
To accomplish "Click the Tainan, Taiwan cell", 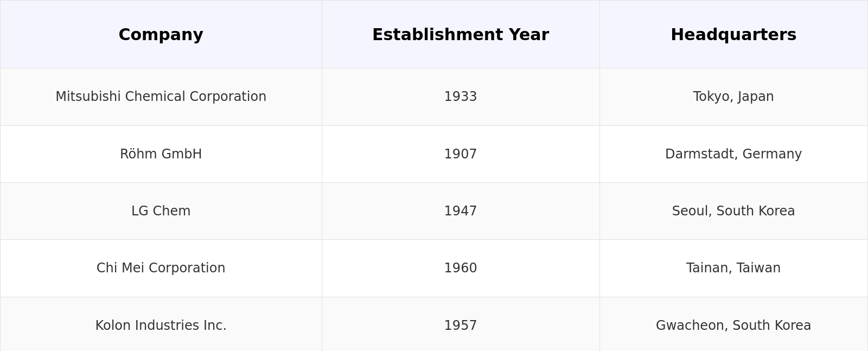I will (733, 268).
